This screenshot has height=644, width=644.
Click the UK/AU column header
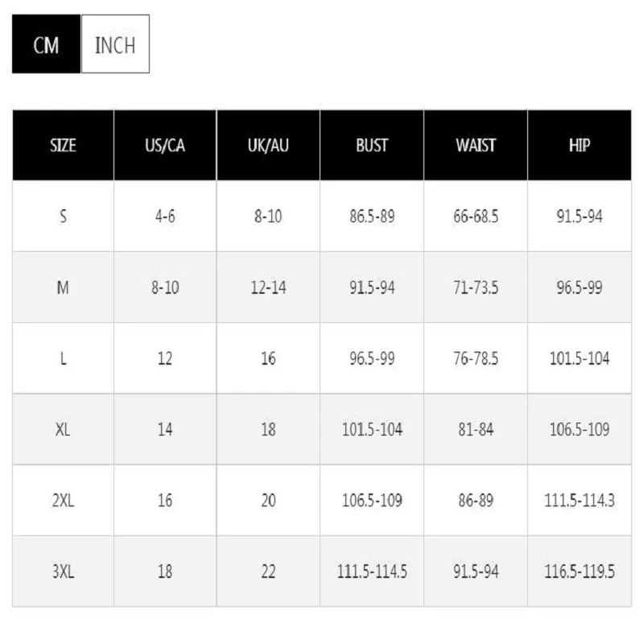pyautogui.click(x=268, y=145)
